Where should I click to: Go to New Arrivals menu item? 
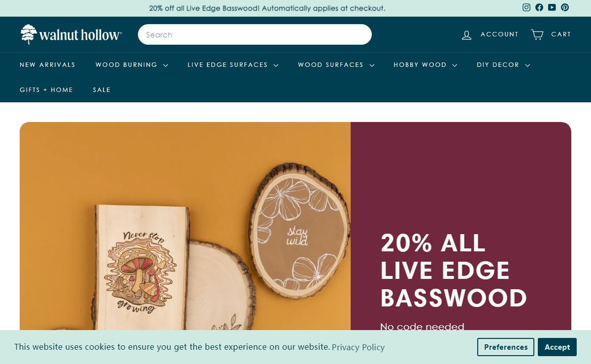(47, 65)
